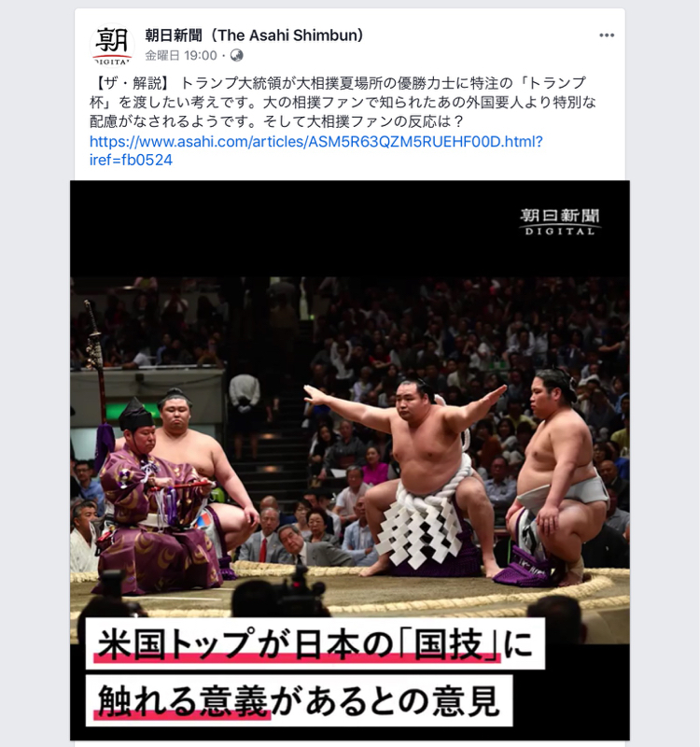700x747 pixels.
Task: Click the black bar at the top of the video
Action: [350, 229]
